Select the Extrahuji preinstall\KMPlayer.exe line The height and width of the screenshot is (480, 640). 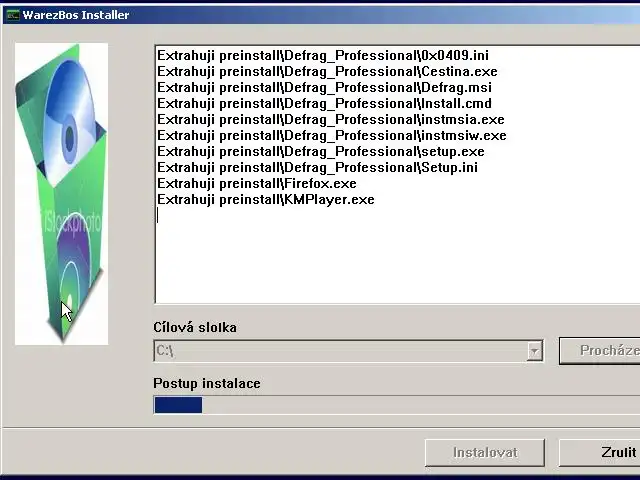(266, 199)
